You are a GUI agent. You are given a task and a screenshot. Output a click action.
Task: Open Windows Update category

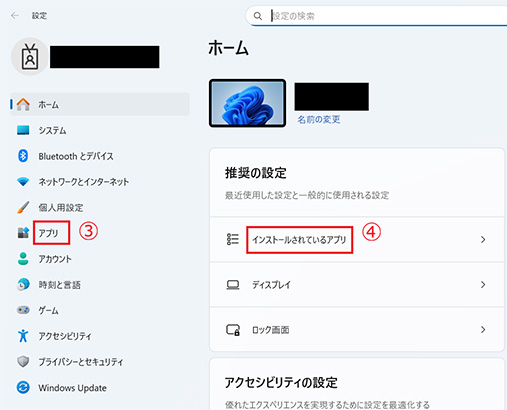[100, 387]
